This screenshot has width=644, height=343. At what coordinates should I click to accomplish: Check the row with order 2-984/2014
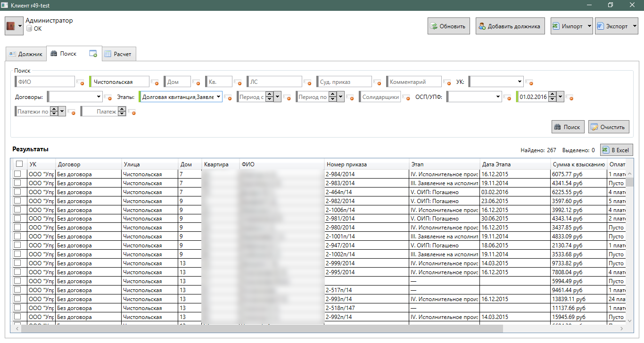(17, 174)
